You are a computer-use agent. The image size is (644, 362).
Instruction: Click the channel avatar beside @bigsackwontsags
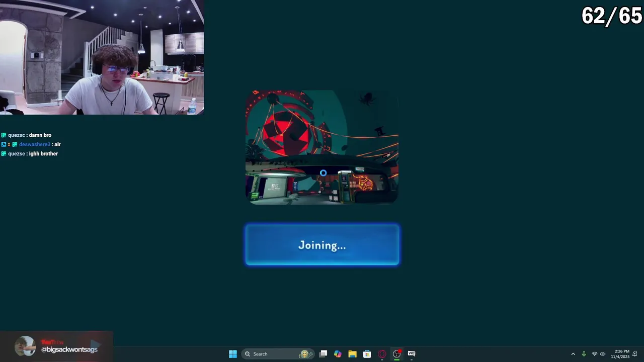coord(25,346)
